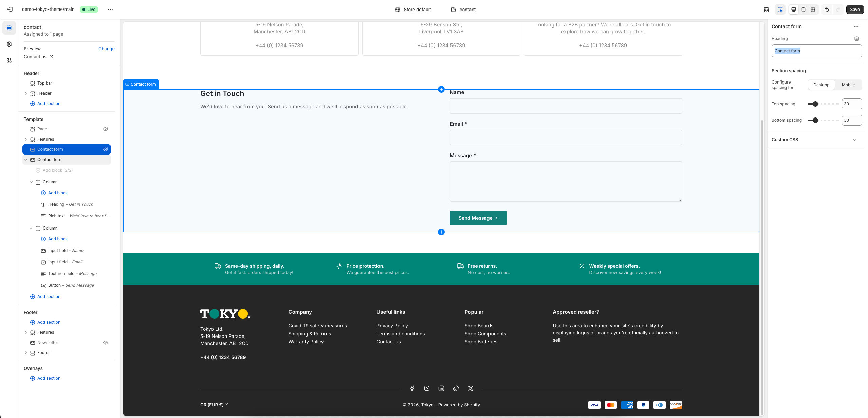Select Desktop spacing configuration
The width and height of the screenshot is (868, 418).
[x=821, y=85]
